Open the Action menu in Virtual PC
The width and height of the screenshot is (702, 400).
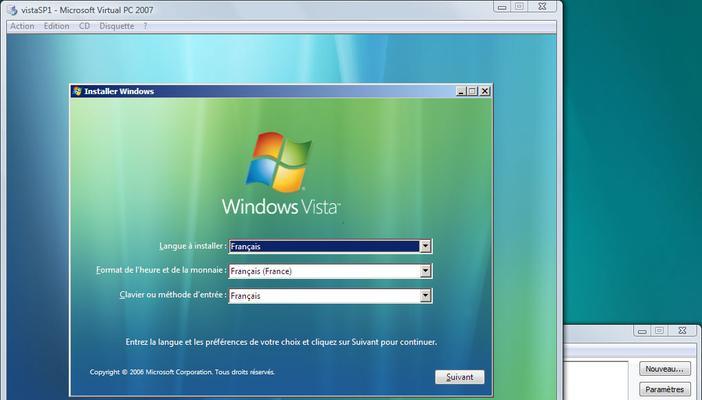pyautogui.click(x=22, y=26)
